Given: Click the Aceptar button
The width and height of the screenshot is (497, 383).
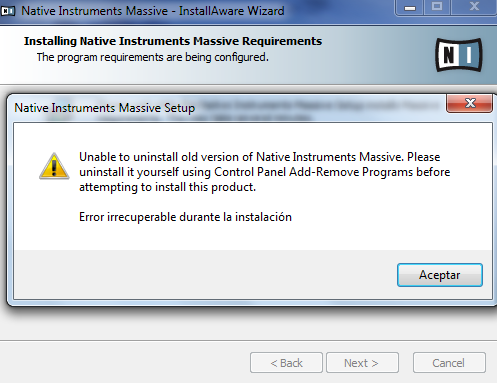Looking at the screenshot, I should click(440, 275).
